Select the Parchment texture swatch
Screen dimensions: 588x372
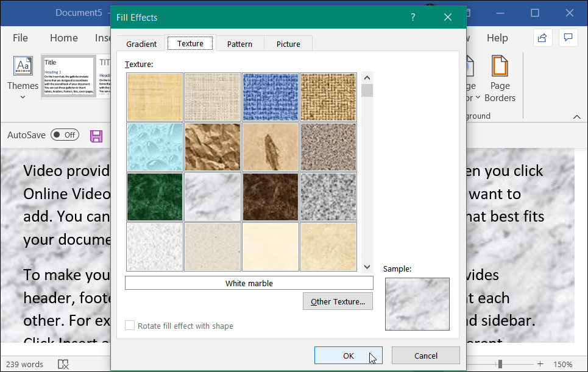pos(271,247)
